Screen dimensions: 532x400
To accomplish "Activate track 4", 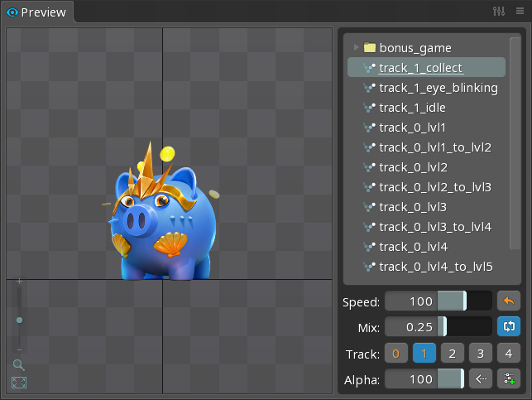I will point(508,354).
